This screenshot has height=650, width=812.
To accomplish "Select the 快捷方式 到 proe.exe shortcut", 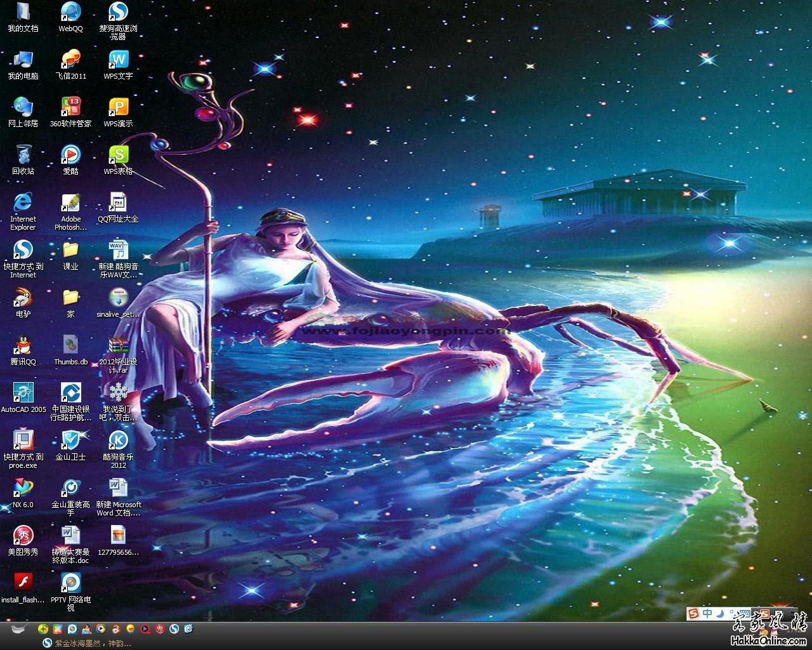I will coord(23,449).
